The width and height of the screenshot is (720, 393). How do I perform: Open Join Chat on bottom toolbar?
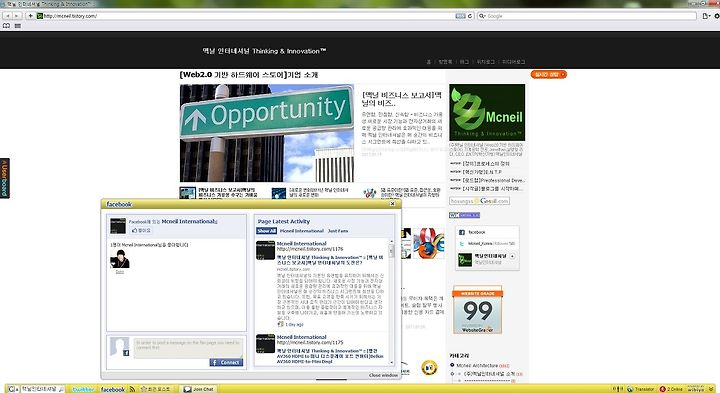coord(198,389)
